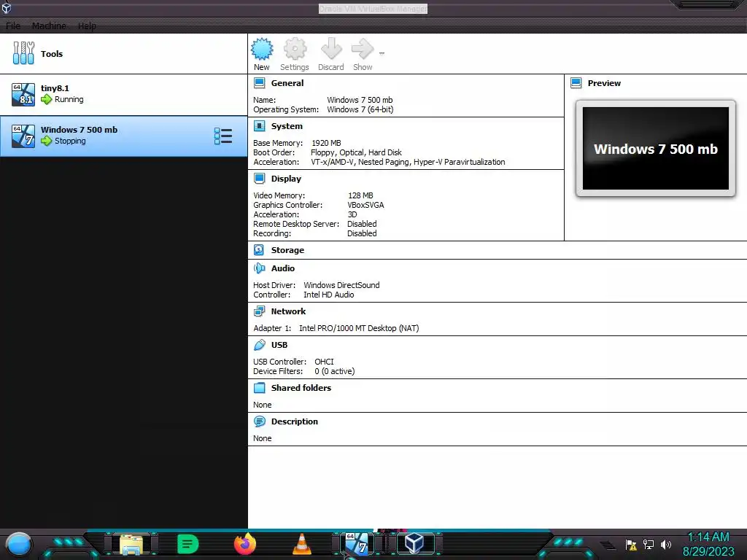Screen dimensions: 747x560
Task: Click the Audio section speaker icon
Action: click(259, 268)
